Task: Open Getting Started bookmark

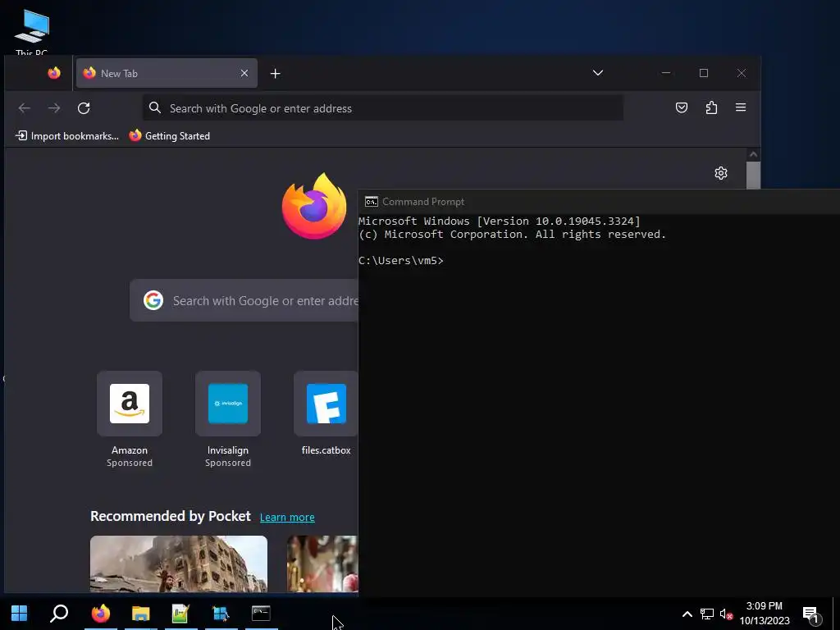Action: (x=170, y=136)
